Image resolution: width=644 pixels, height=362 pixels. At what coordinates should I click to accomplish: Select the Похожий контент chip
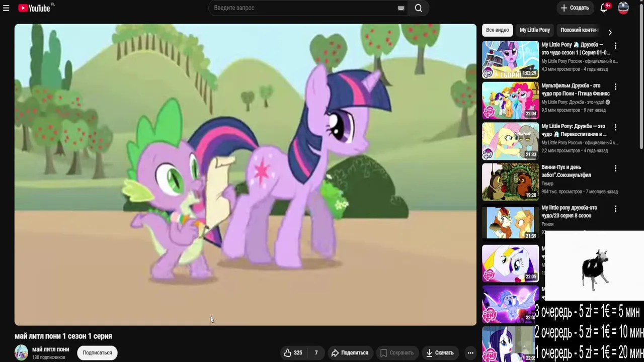tap(580, 30)
